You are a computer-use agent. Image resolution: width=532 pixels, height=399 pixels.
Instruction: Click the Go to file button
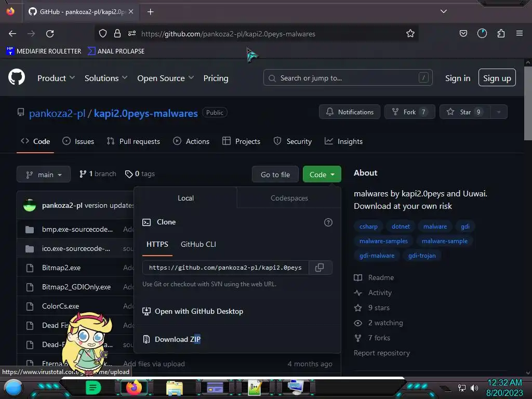[x=275, y=175]
